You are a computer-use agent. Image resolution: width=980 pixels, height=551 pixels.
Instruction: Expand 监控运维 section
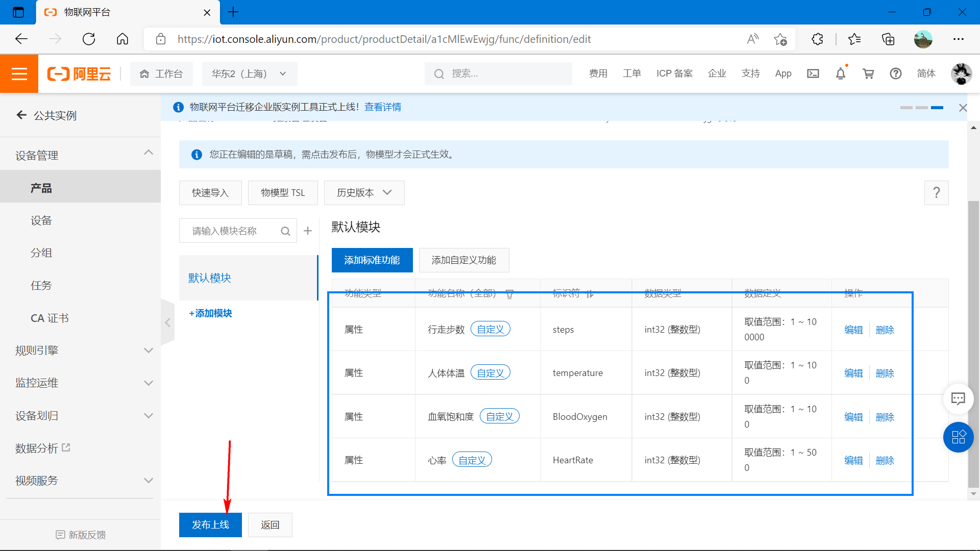point(149,383)
